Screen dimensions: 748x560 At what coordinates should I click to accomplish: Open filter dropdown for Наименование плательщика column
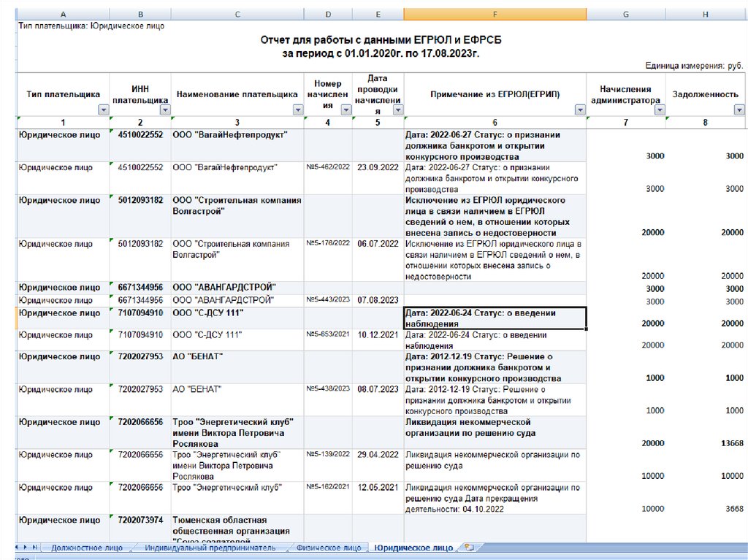[x=297, y=110]
